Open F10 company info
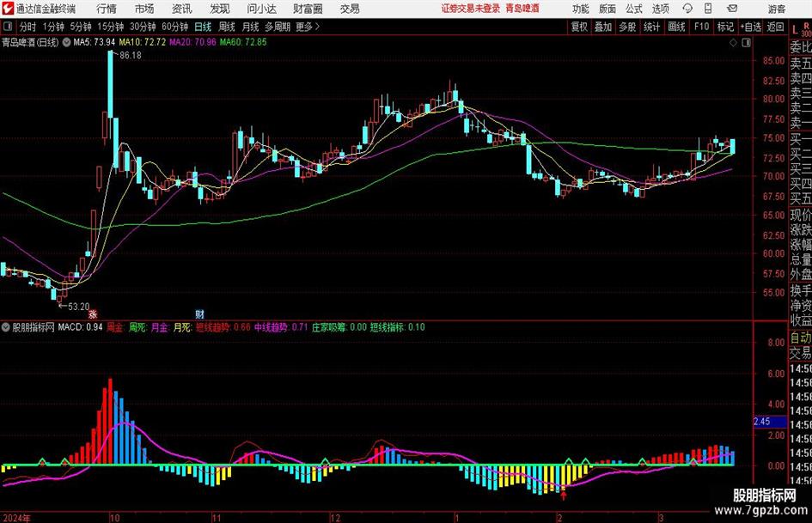The width and height of the screenshot is (812, 523). [701, 27]
